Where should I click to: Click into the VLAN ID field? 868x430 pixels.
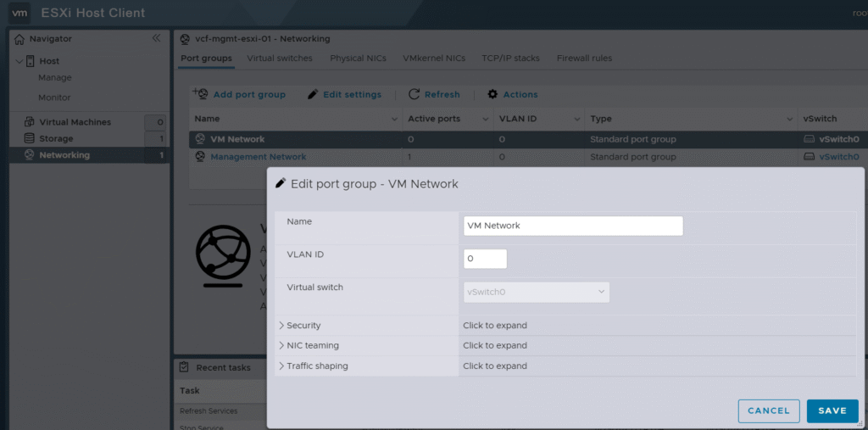click(485, 259)
